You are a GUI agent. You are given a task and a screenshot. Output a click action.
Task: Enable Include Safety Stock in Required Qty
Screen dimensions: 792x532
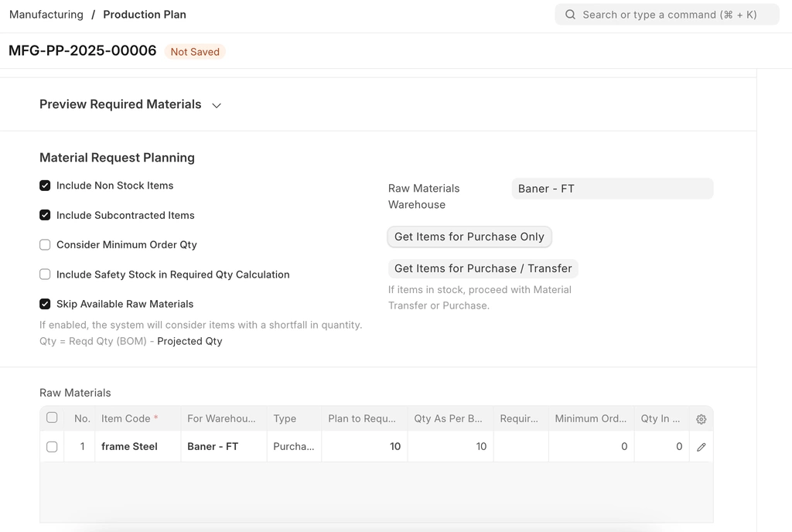tap(45, 275)
